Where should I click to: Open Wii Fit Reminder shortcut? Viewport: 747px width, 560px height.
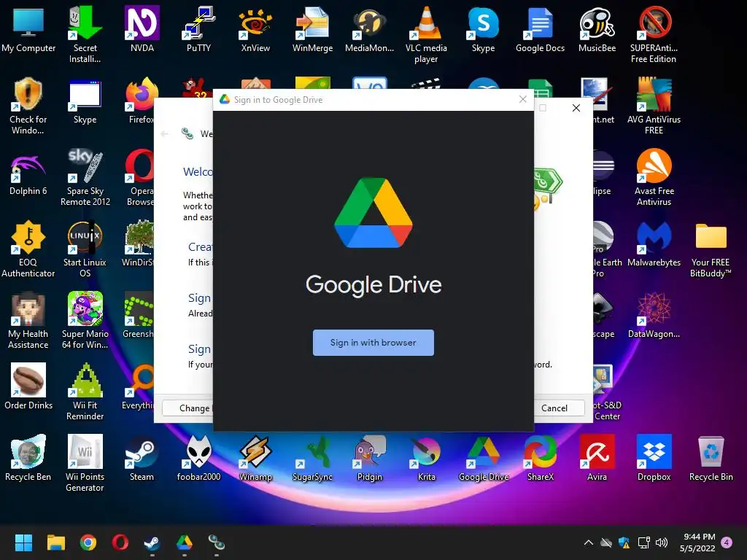(85, 392)
